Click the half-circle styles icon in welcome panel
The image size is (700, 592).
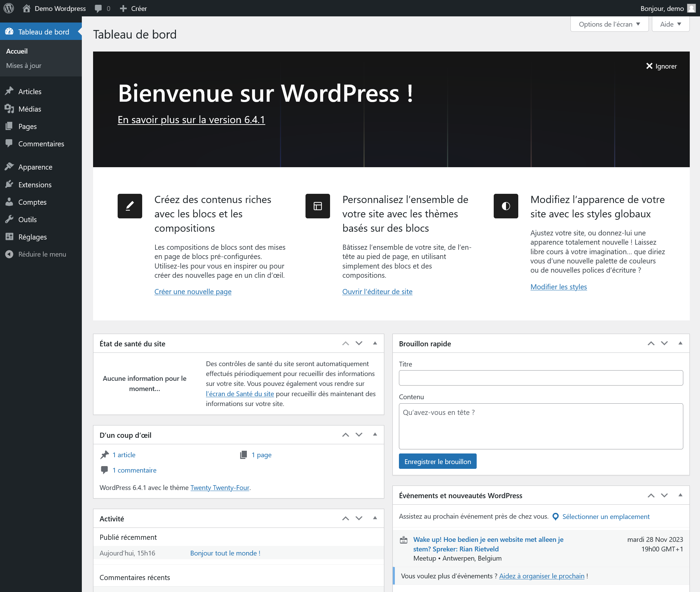[506, 206]
